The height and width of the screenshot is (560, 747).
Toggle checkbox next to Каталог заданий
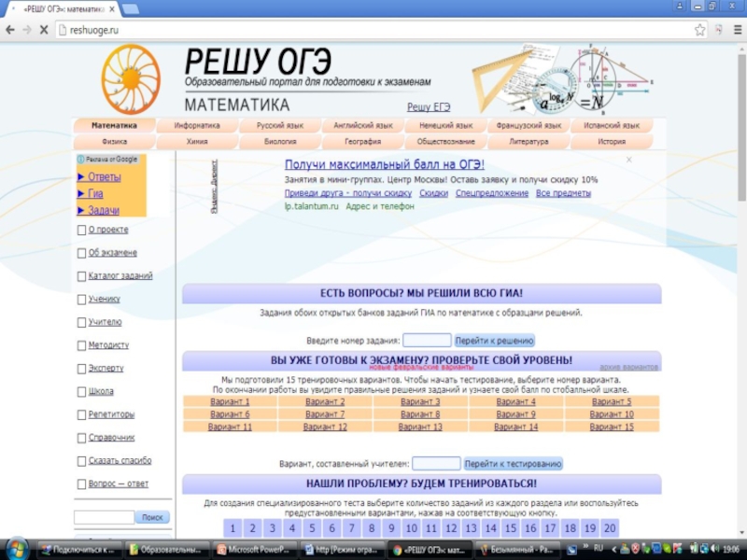tap(81, 276)
